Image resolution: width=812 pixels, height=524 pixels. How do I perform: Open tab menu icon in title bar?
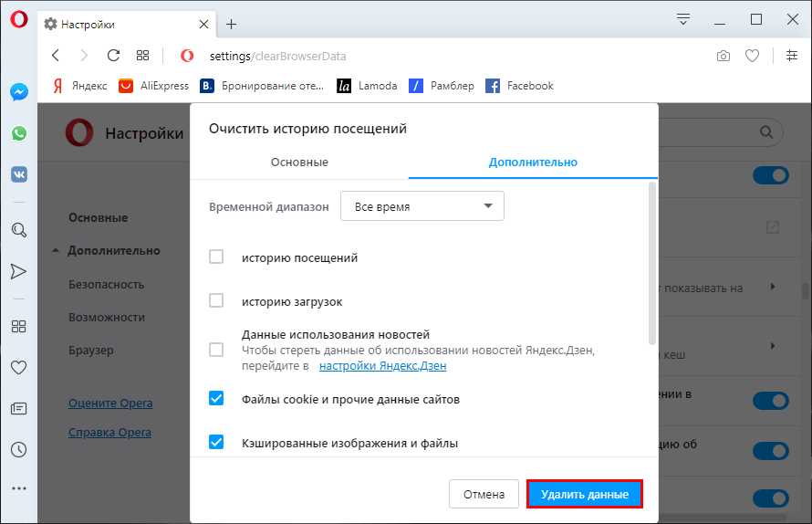683,20
